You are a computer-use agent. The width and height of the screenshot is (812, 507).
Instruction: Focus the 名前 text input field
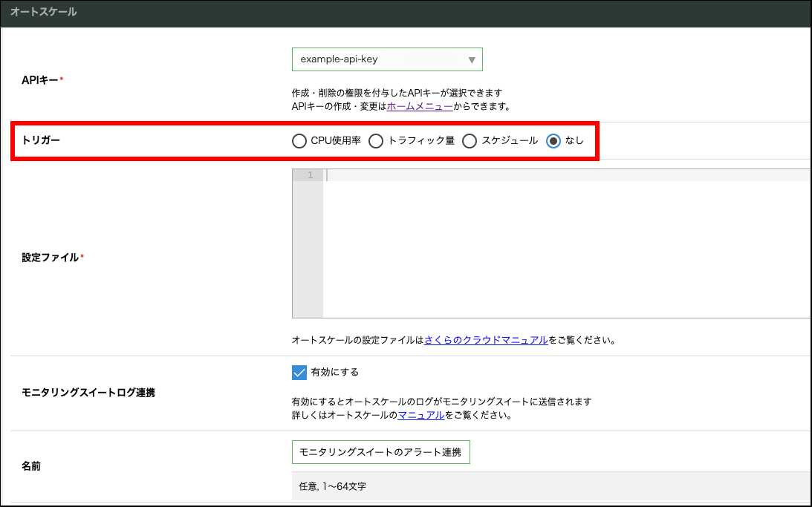coord(380,451)
